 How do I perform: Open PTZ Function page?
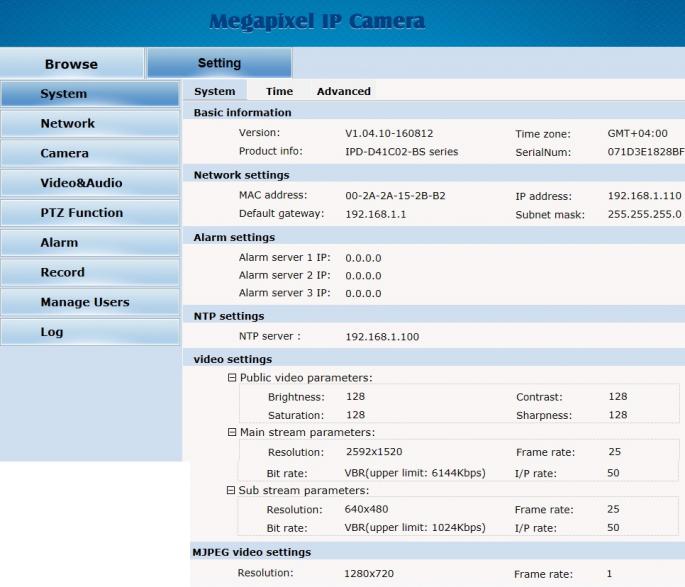[90, 213]
